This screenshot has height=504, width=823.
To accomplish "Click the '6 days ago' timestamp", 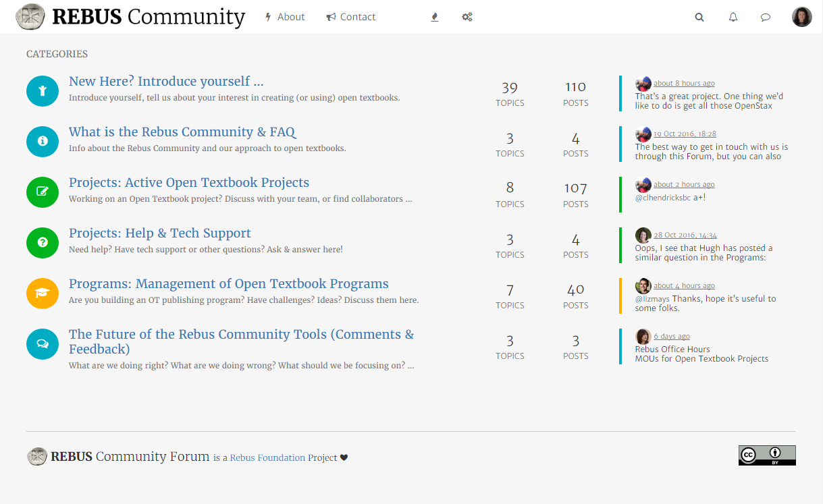I will coord(672,337).
